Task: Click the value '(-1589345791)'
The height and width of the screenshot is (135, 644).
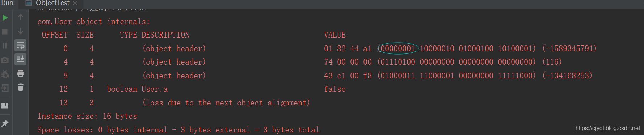Action: point(569,48)
